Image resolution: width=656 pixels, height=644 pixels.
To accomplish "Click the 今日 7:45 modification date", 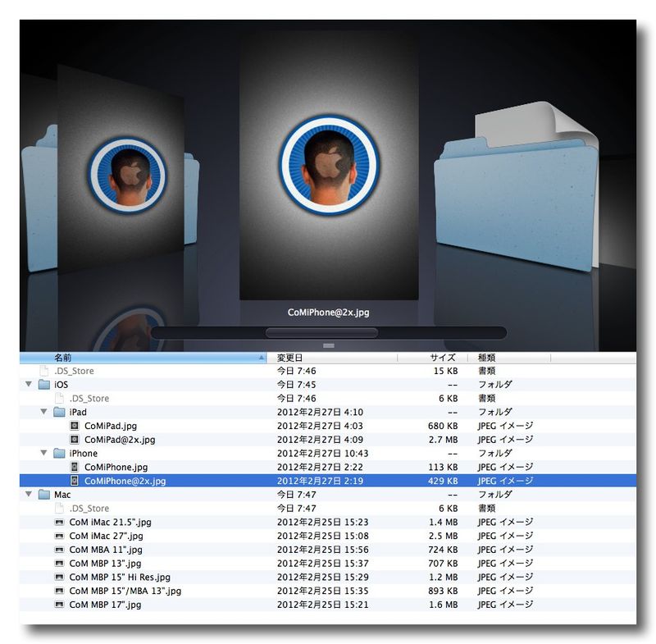I will (297, 385).
